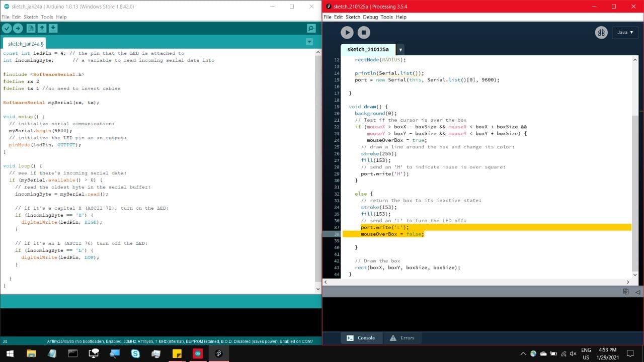This screenshot has width=644, height=362.
Task: Open Processing Help menu
Action: pos(401,17)
